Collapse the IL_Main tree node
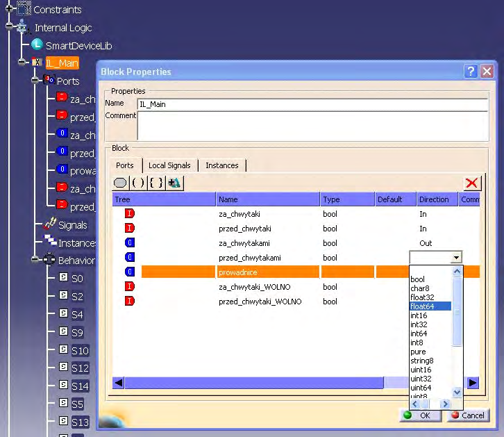 click(x=22, y=63)
